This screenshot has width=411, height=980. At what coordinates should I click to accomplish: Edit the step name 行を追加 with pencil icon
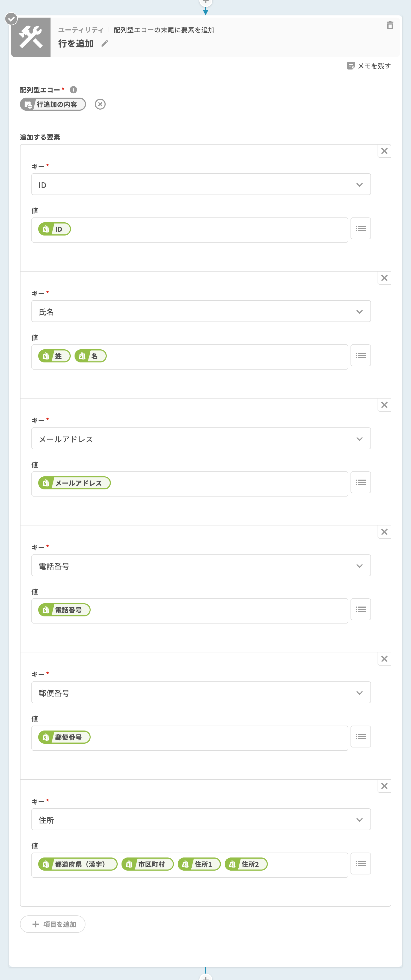(105, 44)
